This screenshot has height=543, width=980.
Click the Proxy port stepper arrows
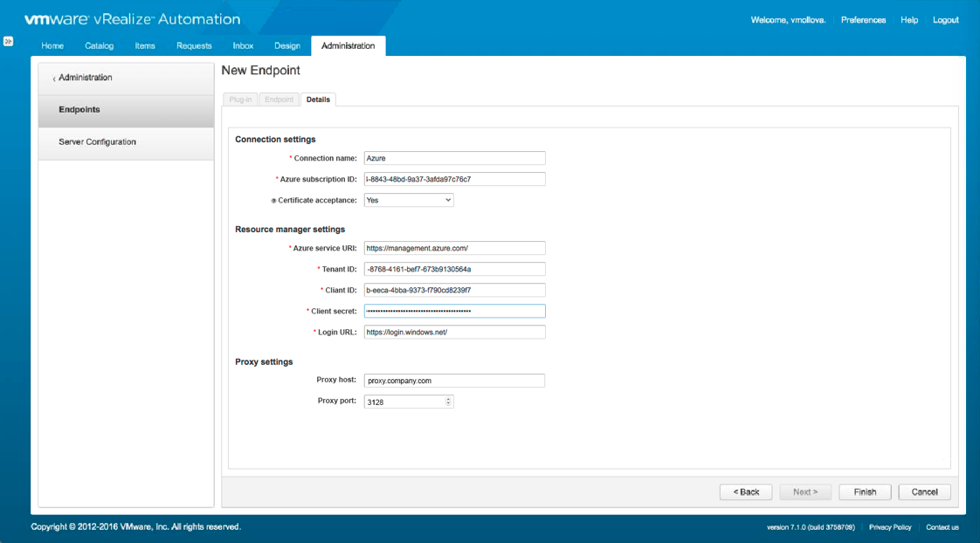(449, 402)
